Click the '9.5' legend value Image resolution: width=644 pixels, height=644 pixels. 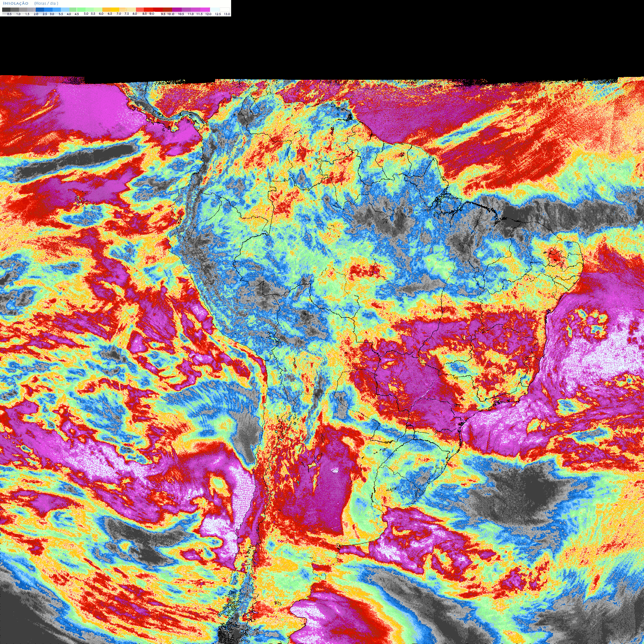click(x=163, y=14)
